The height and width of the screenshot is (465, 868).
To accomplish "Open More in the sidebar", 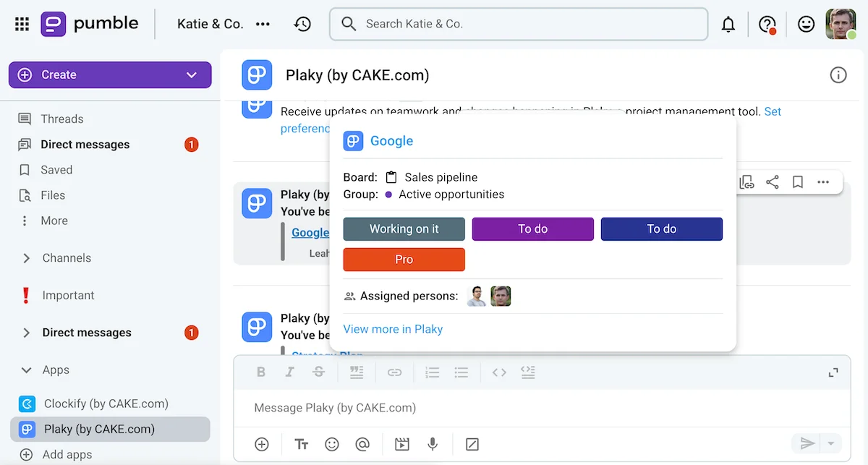I will [x=54, y=221].
